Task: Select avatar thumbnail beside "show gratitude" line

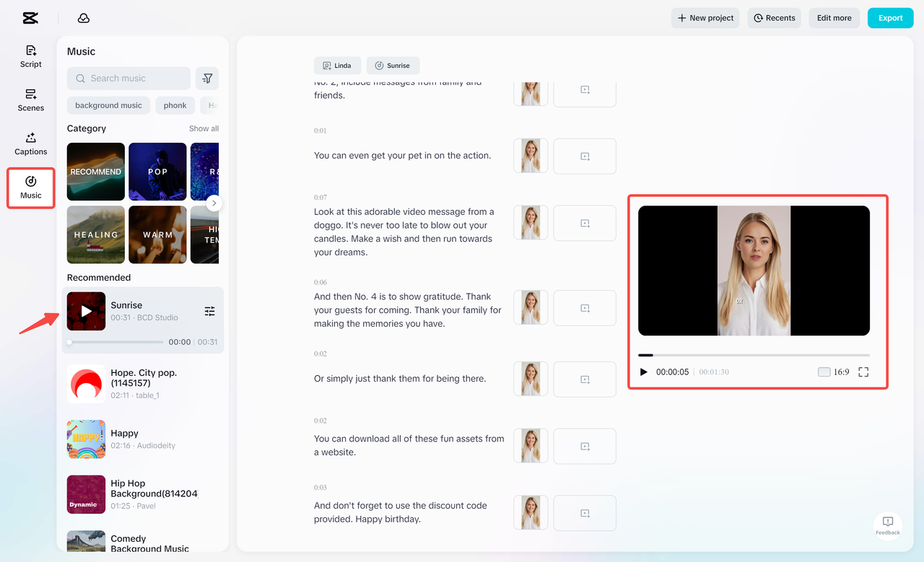Action: [x=531, y=308]
